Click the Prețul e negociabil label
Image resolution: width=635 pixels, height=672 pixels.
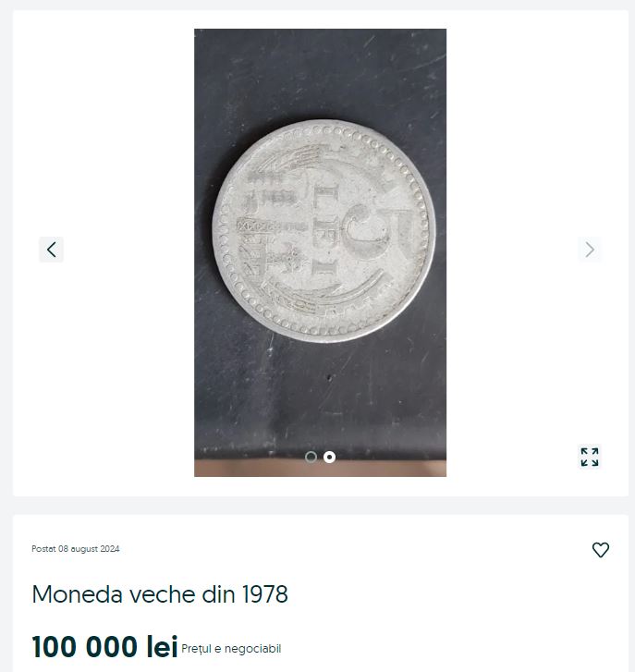click(x=231, y=649)
